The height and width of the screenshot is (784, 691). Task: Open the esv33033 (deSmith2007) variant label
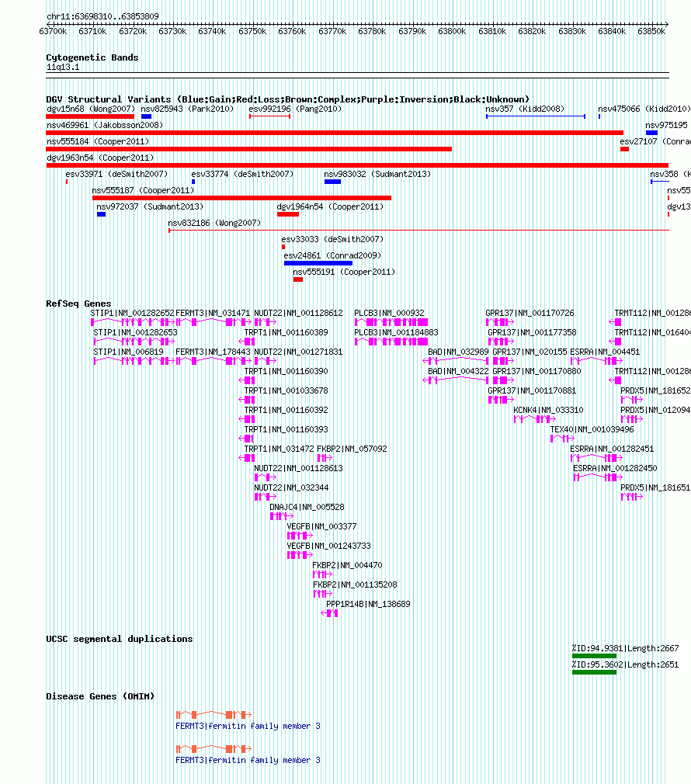332,240
